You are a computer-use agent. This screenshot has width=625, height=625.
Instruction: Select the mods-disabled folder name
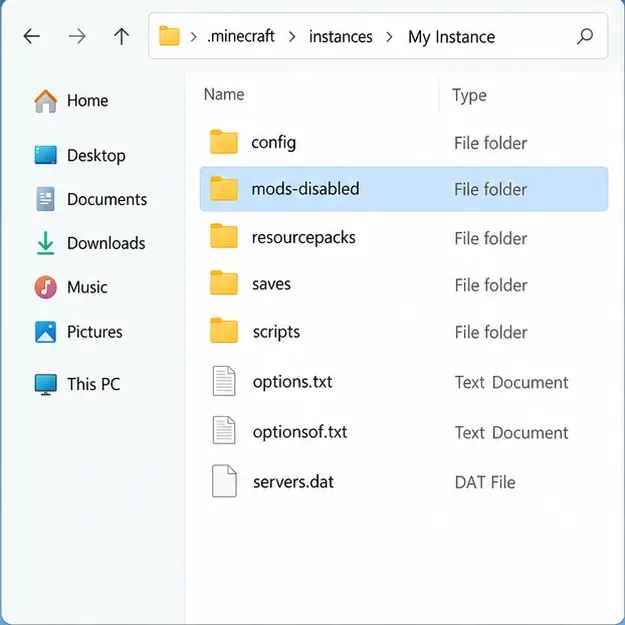coord(305,189)
